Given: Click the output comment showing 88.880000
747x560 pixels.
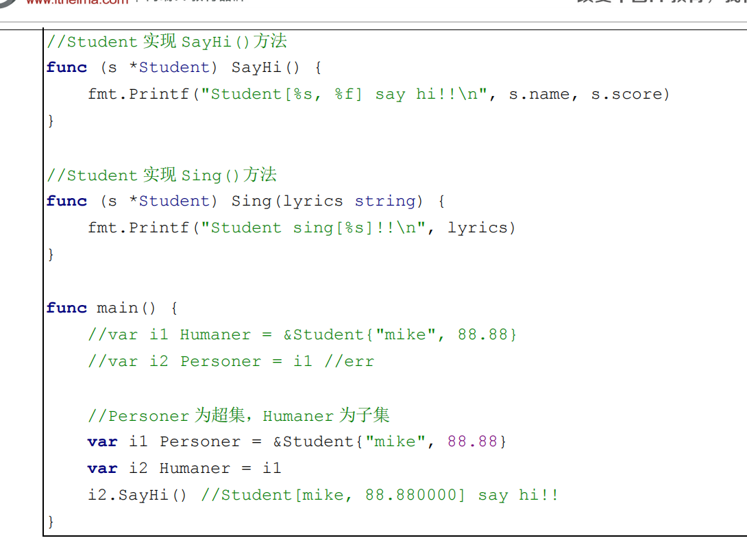Looking at the screenshot, I should [380, 496].
